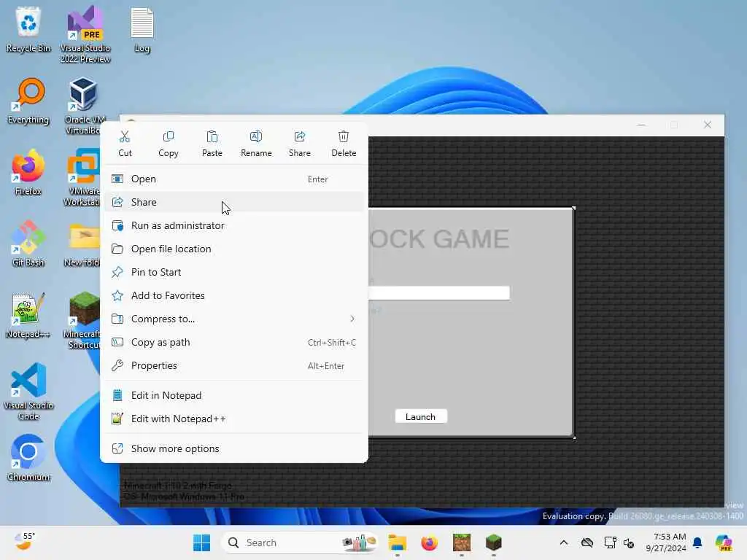Open Firefox from the taskbar

(x=429, y=542)
